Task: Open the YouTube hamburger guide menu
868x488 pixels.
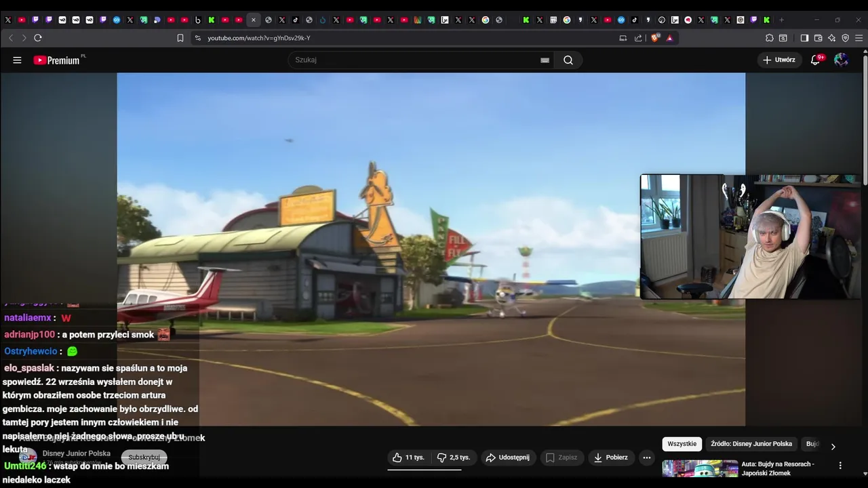Action: pos(17,60)
